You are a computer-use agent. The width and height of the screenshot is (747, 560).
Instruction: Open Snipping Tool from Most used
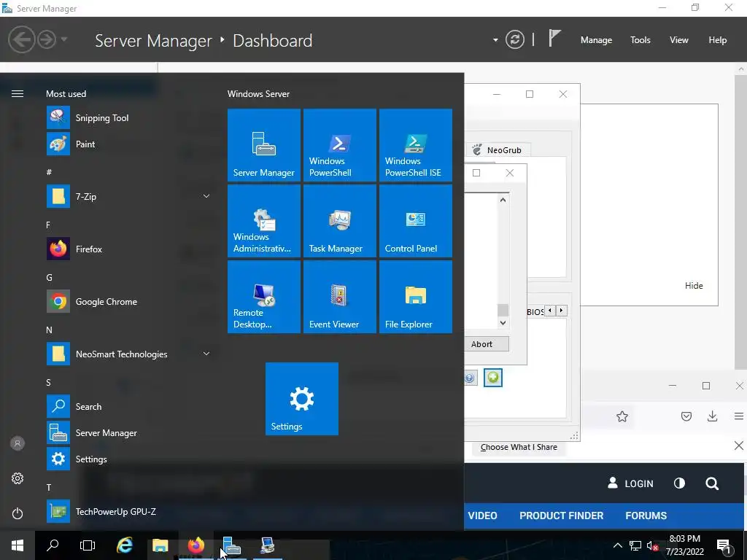click(x=128, y=118)
